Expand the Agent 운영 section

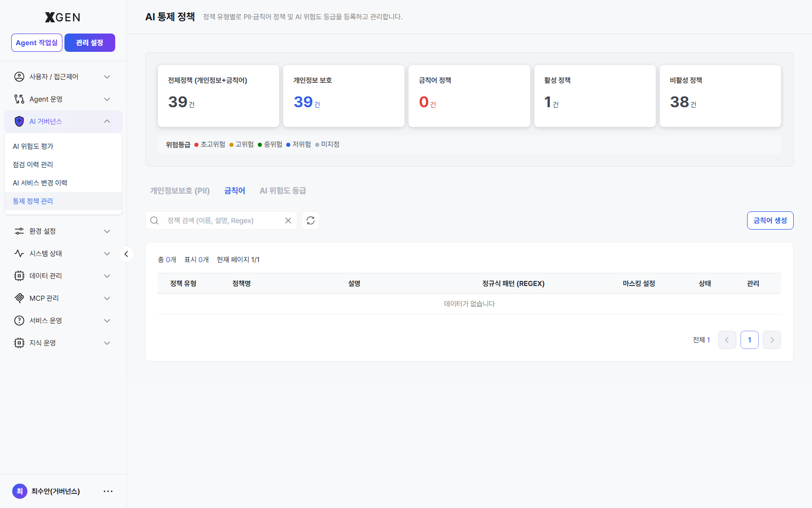pos(63,99)
